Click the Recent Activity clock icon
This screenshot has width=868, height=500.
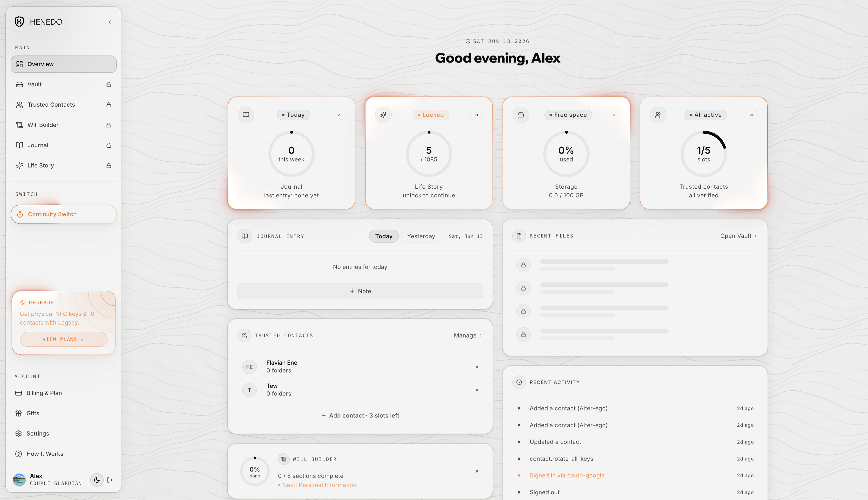(x=519, y=382)
